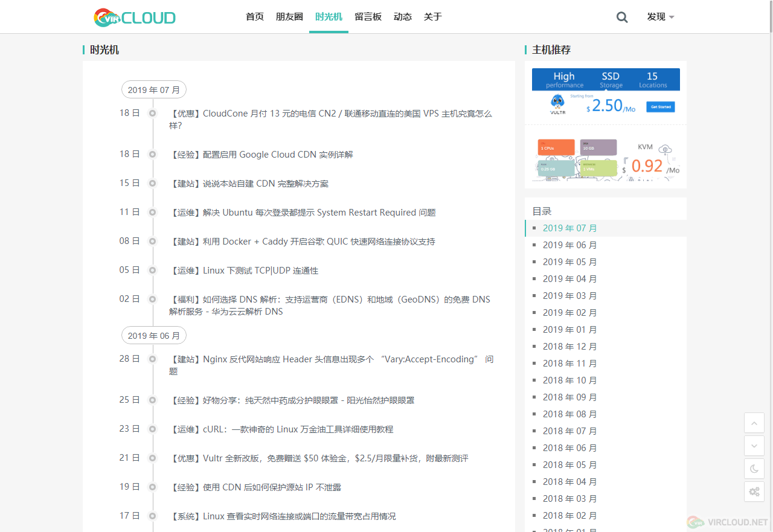Go to the 首页 nav item
Image resolution: width=773 pixels, height=532 pixels.
(x=255, y=17)
